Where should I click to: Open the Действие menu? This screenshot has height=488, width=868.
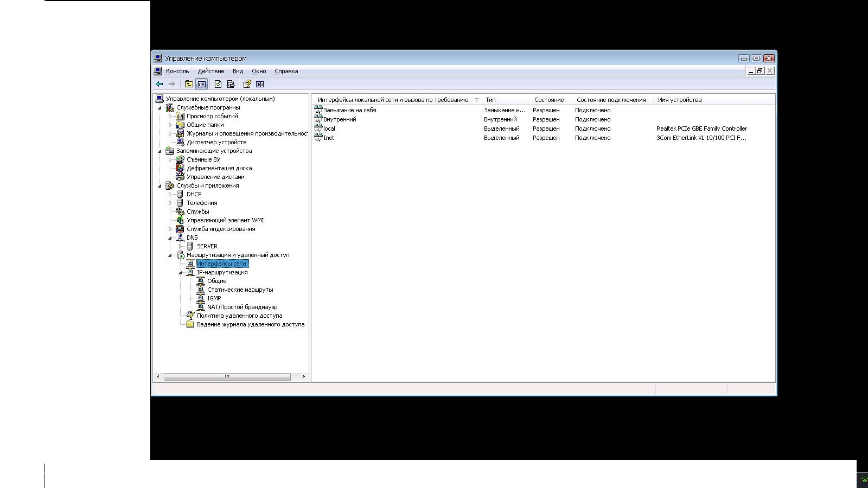click(211, 71)
